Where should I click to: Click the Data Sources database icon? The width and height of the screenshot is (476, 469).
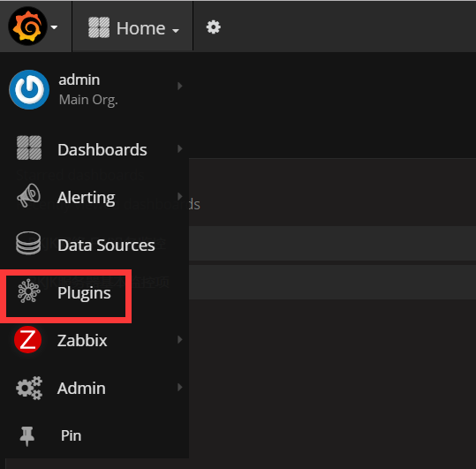coord(28,243)
